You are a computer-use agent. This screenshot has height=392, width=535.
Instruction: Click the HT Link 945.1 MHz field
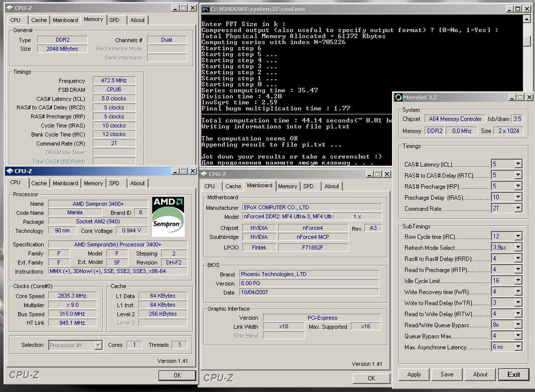point(72,323)
